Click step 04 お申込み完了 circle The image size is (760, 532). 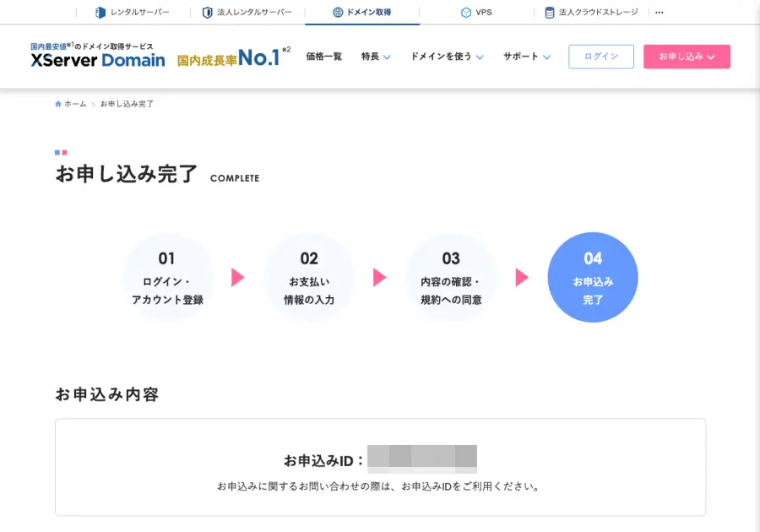(593, 277)
